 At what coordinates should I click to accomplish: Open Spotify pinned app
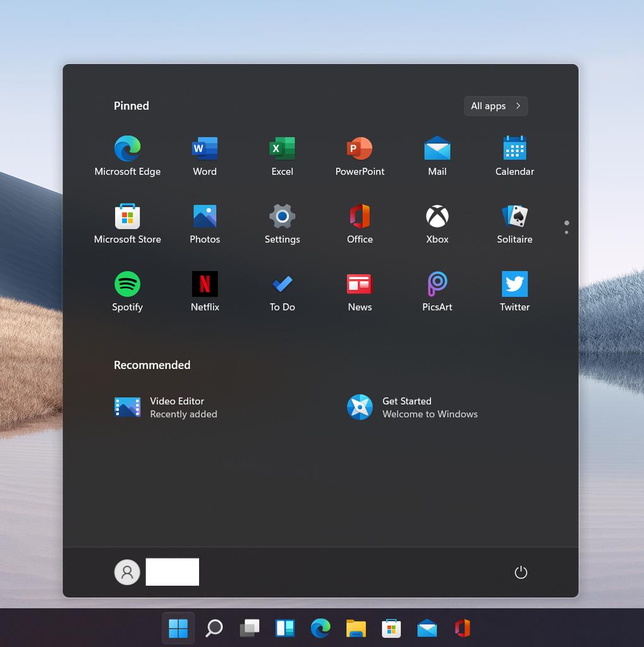(127, 284)
